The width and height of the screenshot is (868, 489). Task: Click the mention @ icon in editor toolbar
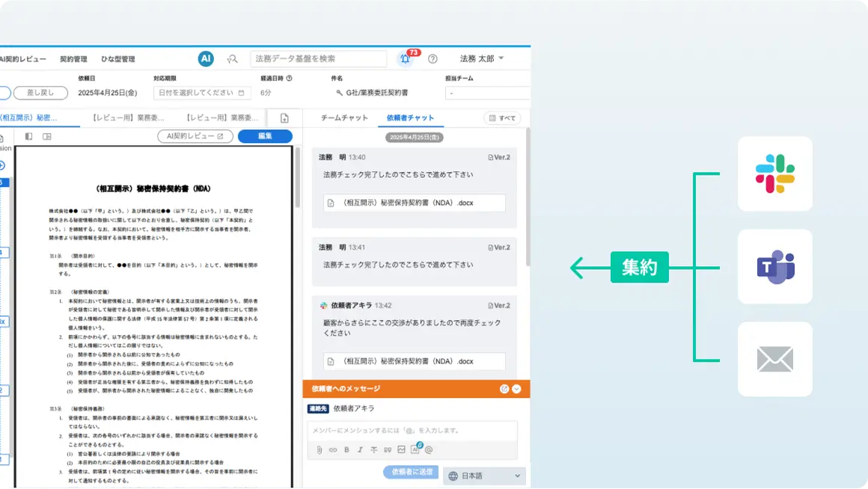click(429, 449)
